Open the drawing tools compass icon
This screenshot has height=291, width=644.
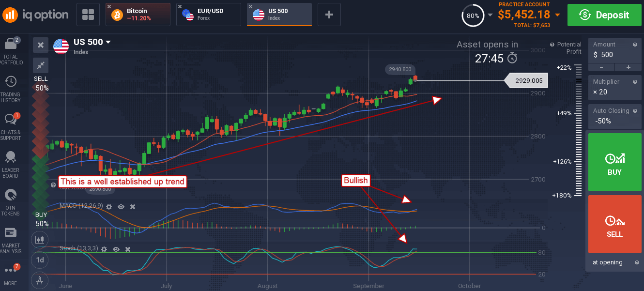coord(40,280)
